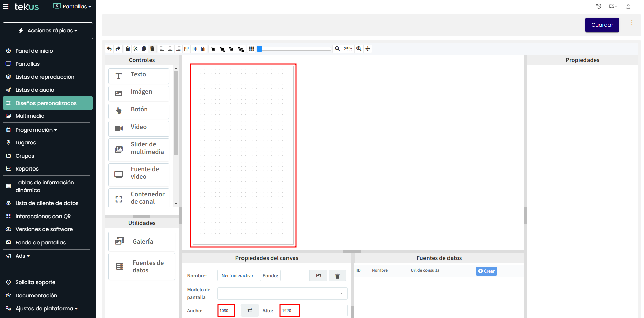
Task: Click the paste clipboard icon
Action: 128,49
